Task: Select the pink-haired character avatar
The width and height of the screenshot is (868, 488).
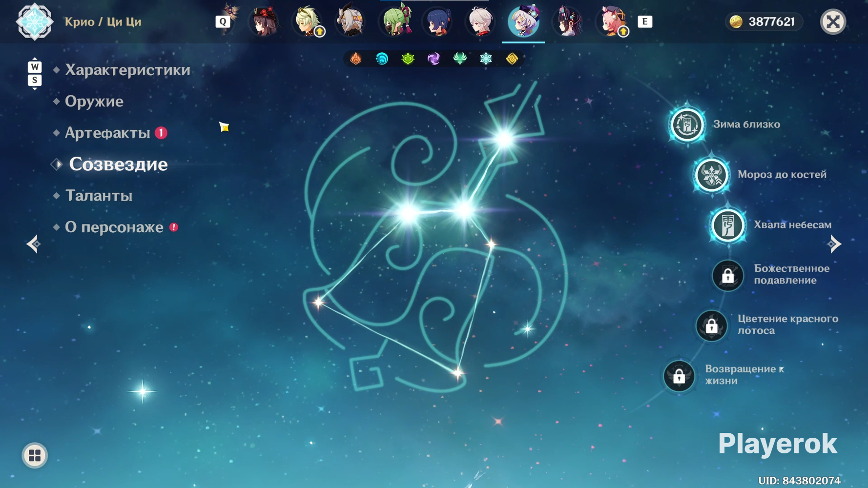Action: [610, 21]
